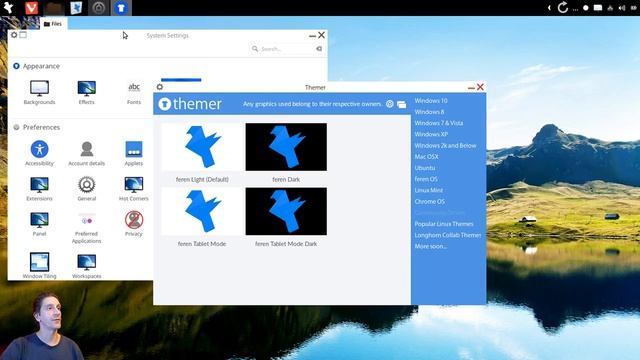Click More soon... entry in Themer sidebar
The image size is (640, 360).
(430, 247)
